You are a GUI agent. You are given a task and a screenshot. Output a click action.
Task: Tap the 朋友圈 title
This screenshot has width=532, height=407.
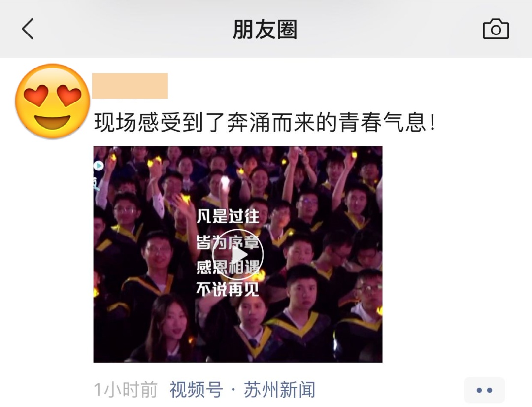coord(265,29)
